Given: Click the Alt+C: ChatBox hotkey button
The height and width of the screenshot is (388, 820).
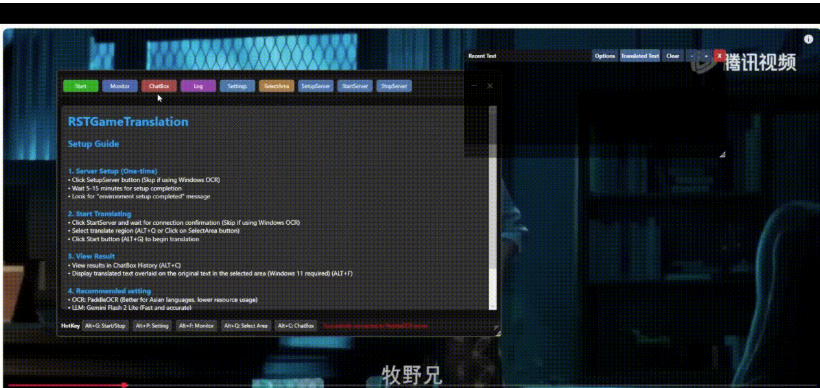Looking at the screenshot, I should tap(296, 326).
